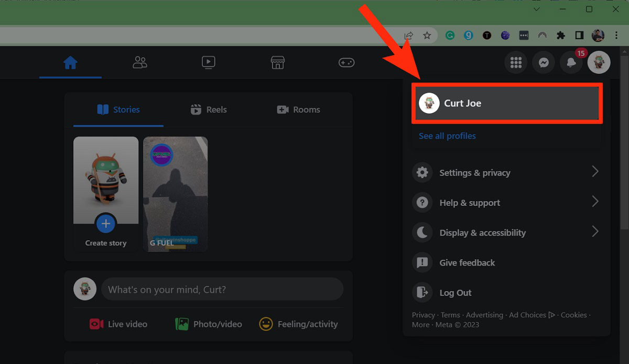Image resolution: width=629 pixels, height=364 pixels.
Task: Switch to the Reels tab
Action: (209, 109)
